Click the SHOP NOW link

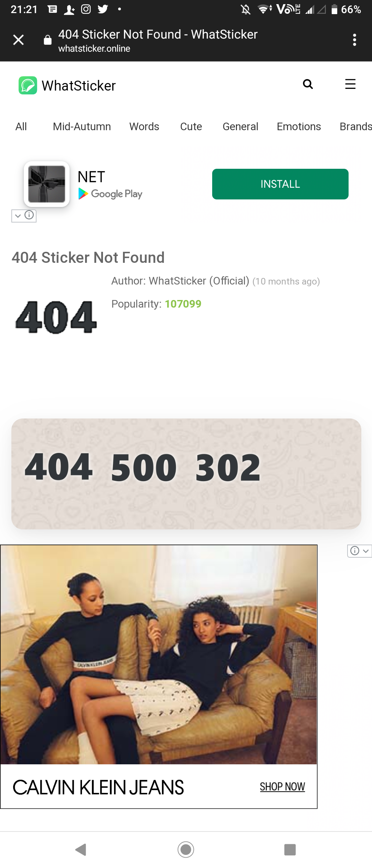(282, 787)
